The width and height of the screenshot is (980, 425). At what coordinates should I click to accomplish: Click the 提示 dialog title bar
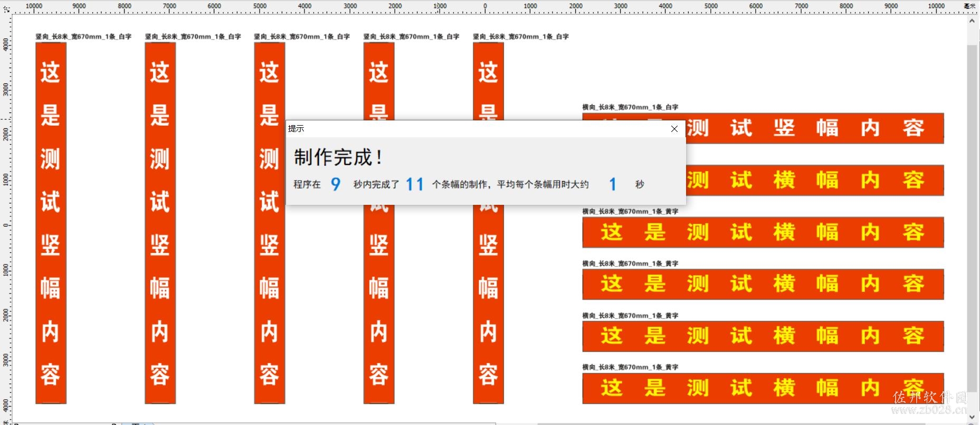(475, 129)
